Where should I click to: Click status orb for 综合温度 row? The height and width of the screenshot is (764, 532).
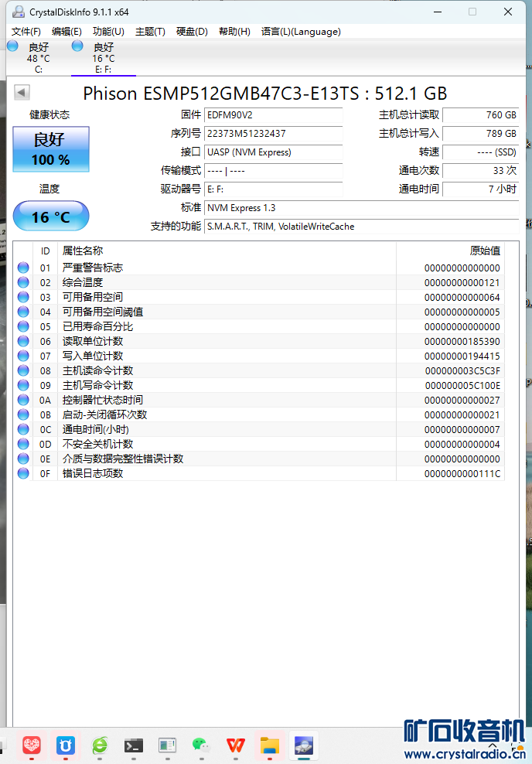(x=23, y=282)
